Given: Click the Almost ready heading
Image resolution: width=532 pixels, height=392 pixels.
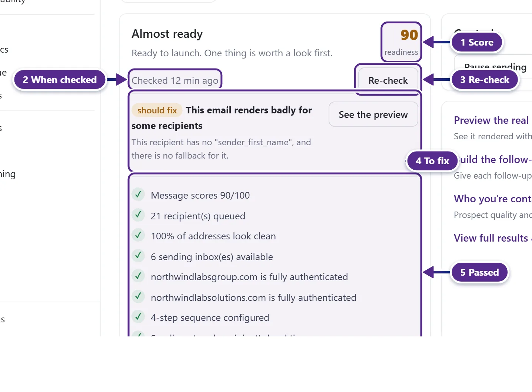Looking at the screenshot, I should (167, 34).
